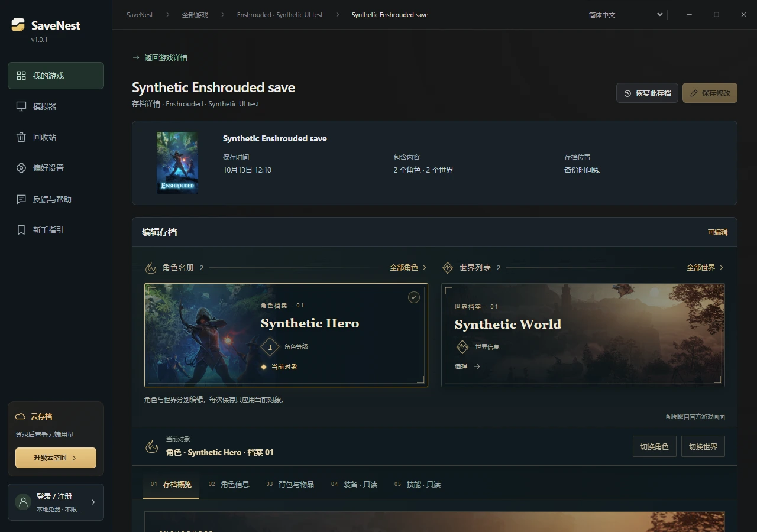Click the 云存档 cloud icon
757x532 pixels.
click(20, 417)
